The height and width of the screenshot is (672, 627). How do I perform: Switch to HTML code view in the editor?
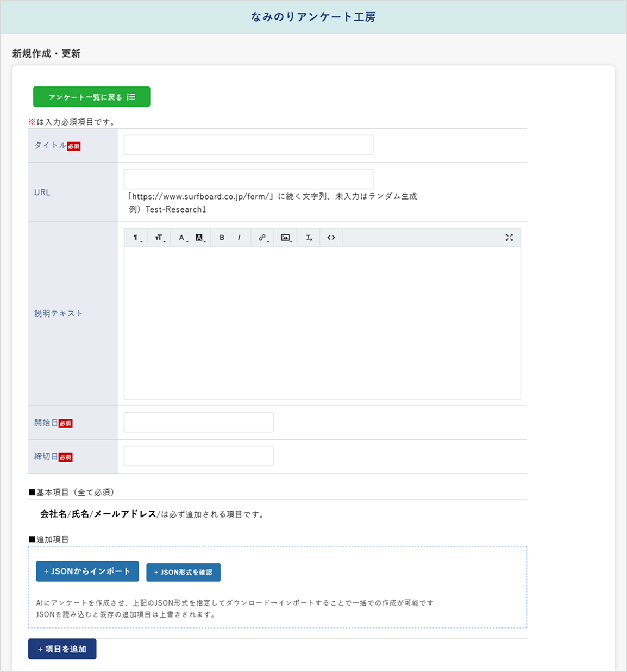click(331, 238)
